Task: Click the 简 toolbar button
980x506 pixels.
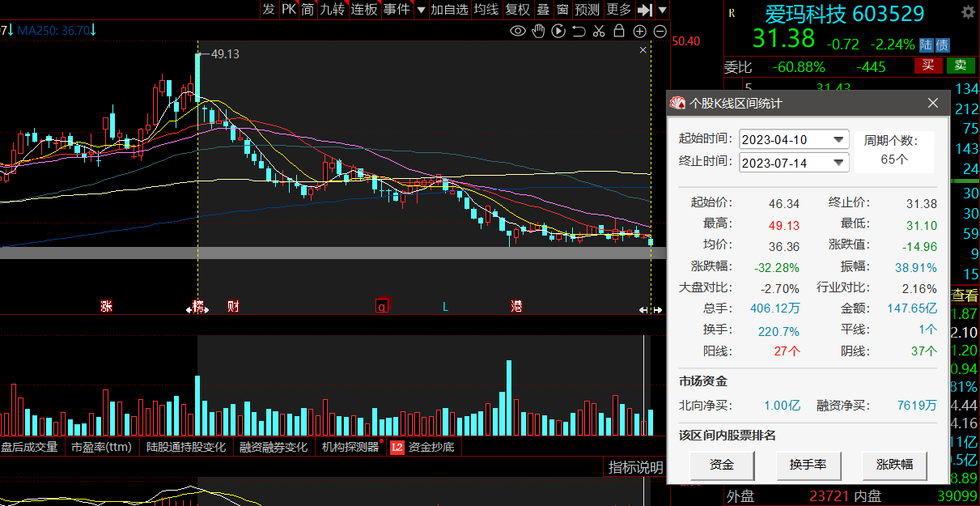Action: tap(308, 10)
